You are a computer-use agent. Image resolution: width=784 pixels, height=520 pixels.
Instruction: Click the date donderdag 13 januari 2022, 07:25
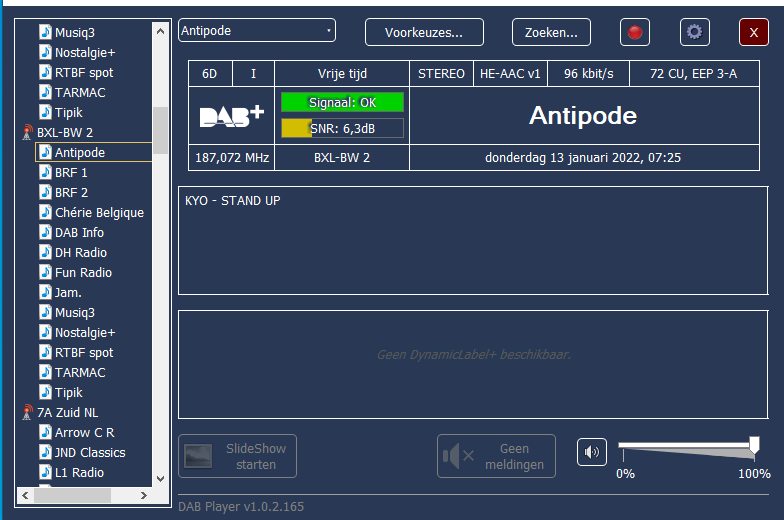tap(583, 158)
